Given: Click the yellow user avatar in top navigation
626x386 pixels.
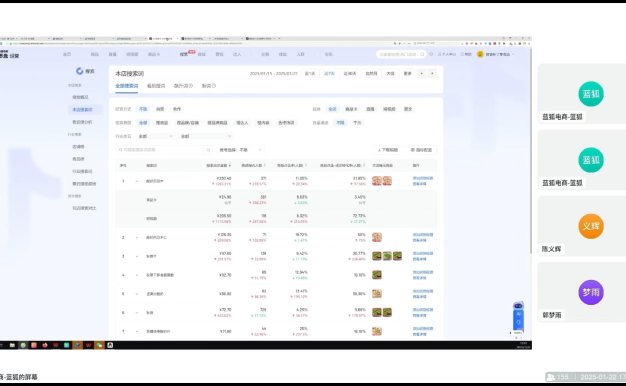Looking at the screenshot, I should 480,54.
